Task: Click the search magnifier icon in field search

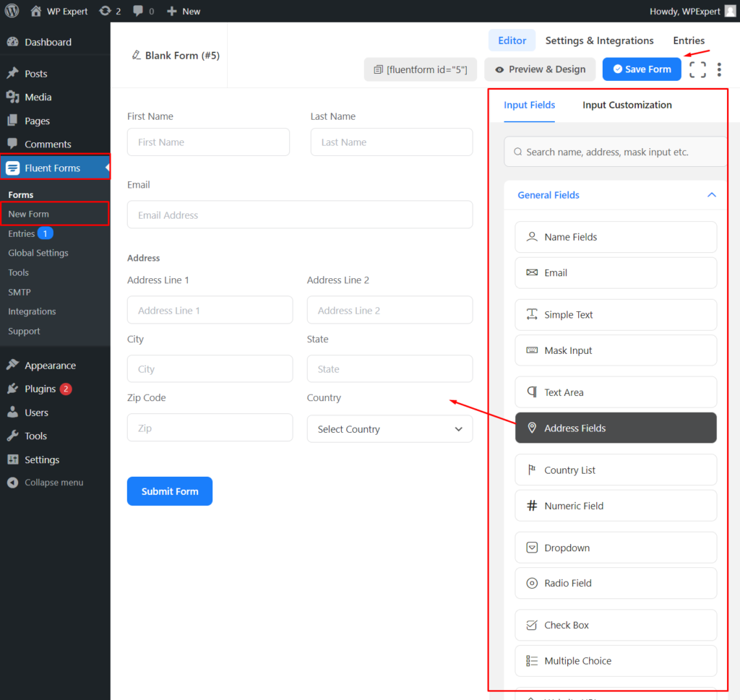Action: click(x=517, y=152)
